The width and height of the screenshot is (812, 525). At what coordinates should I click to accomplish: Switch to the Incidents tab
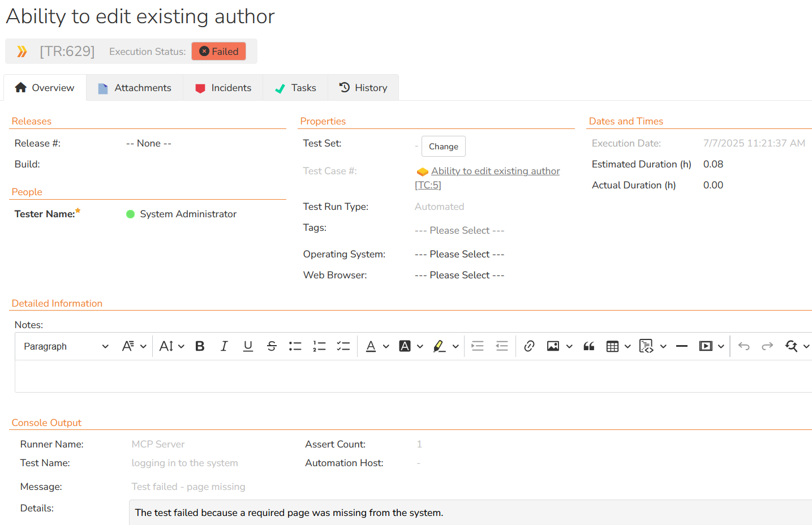(x=223, y=88)
